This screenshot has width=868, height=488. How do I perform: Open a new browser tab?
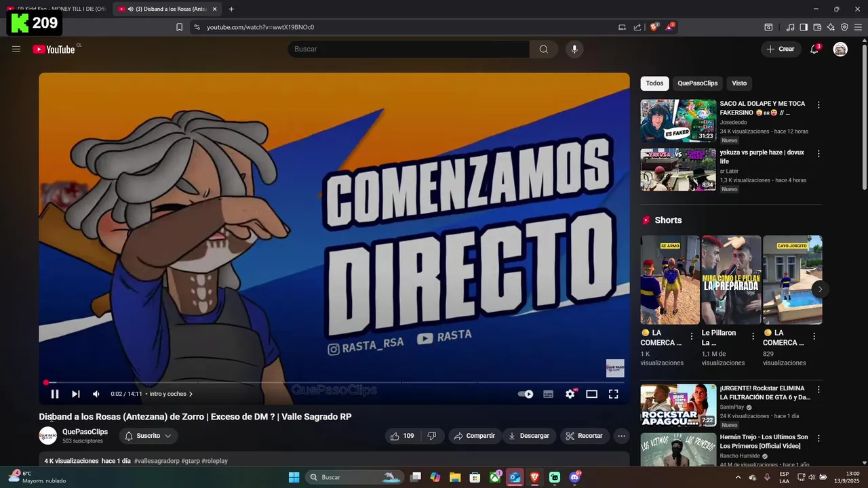pos(231,9)
